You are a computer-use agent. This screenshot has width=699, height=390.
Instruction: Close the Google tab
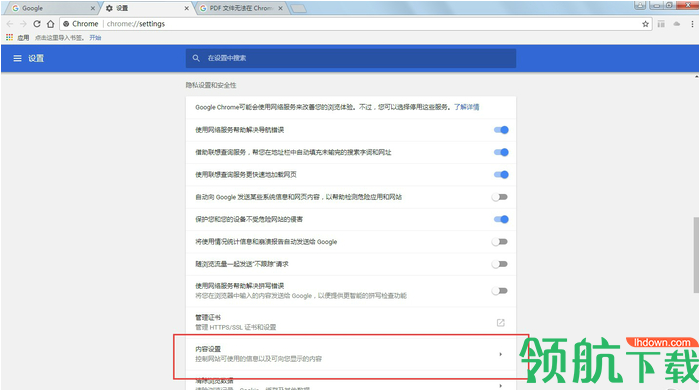(93, 8)
